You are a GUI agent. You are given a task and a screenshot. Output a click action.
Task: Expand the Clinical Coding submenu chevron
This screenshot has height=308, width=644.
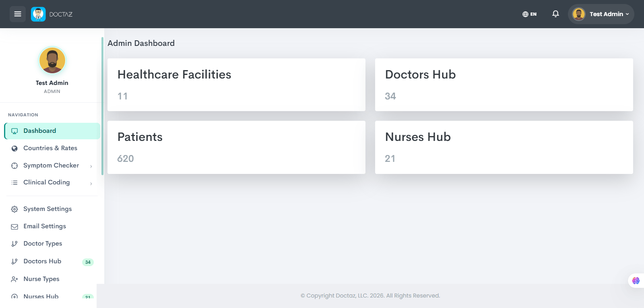point(91,183)
